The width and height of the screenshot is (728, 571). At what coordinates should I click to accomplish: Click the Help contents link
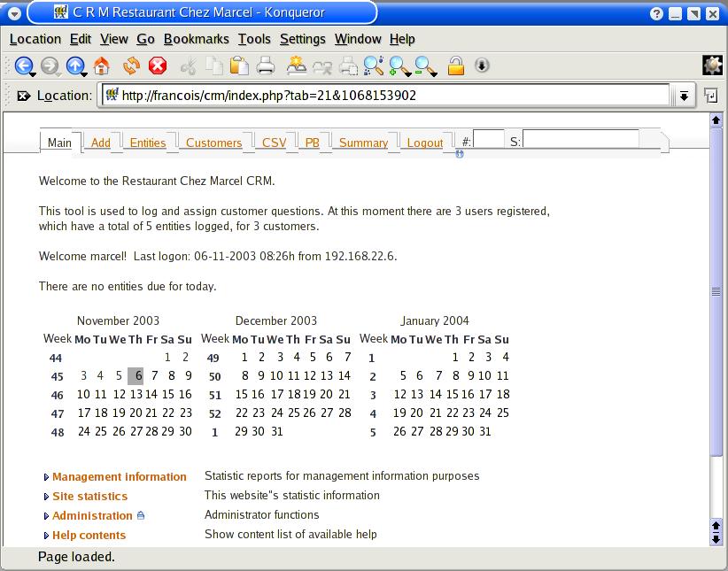coord(89,535)
